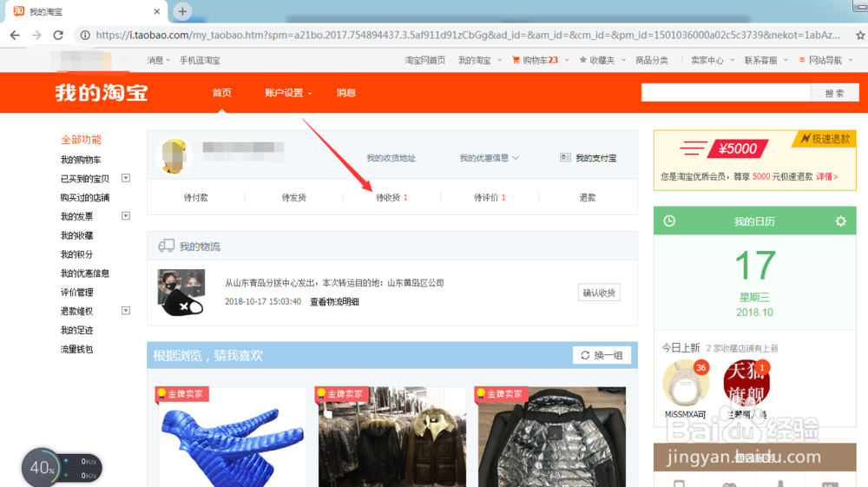This screenshot has width=868, height=487.
Task: Click the search input field
Action: coord(726,92)
